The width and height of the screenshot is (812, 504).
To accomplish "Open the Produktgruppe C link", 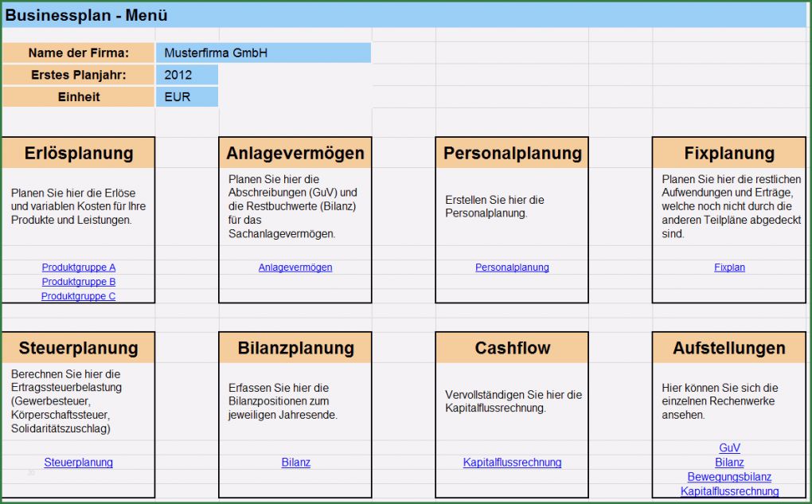I will coord(78,295).
